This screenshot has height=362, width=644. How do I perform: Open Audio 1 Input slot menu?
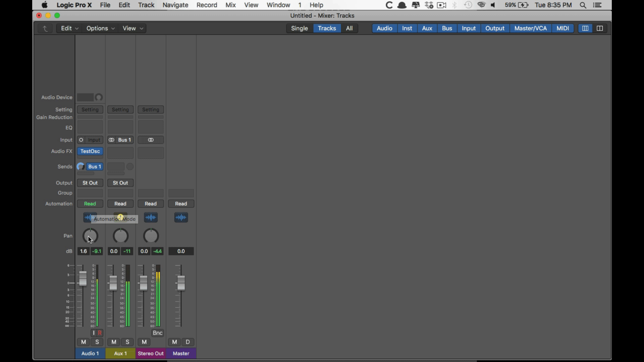[x=94, y=140]
